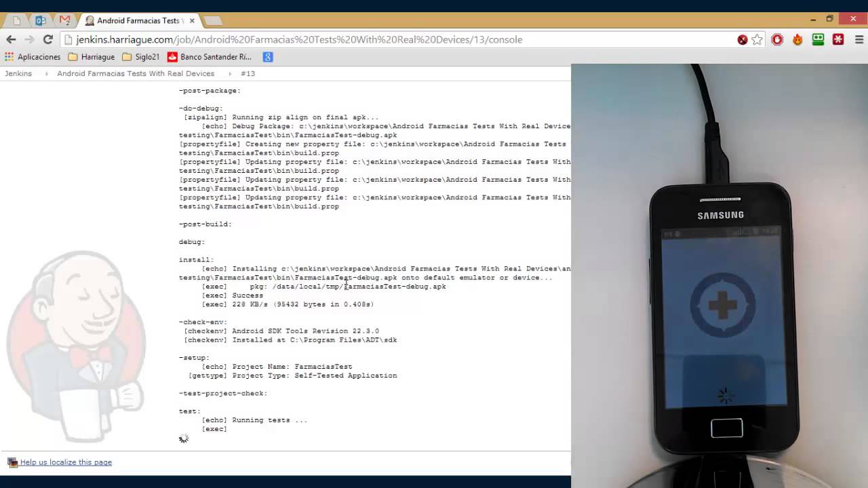
Task: Open the Siglo21 bookmarks folder
Action: tap(141, 57)
